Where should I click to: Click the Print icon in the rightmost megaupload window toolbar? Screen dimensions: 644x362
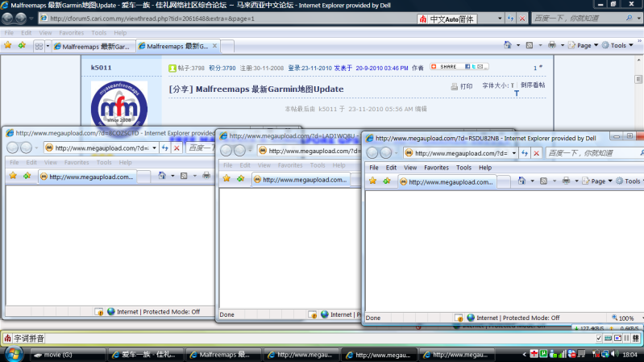566,181
